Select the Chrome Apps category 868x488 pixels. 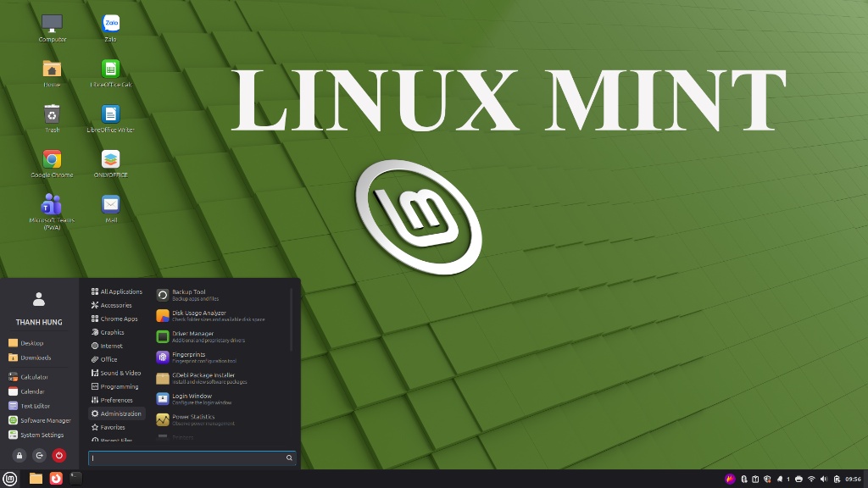(117, 319)
